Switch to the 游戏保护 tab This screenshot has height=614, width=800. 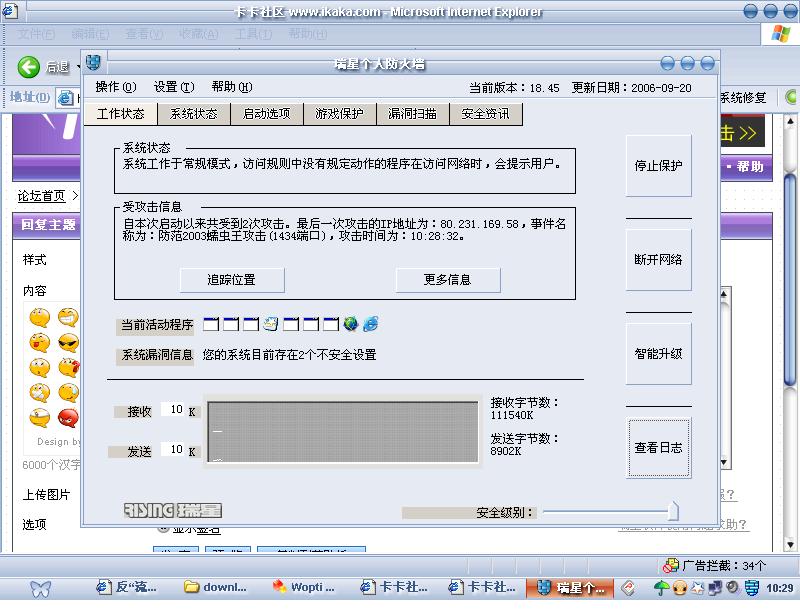tap(340, 114)
